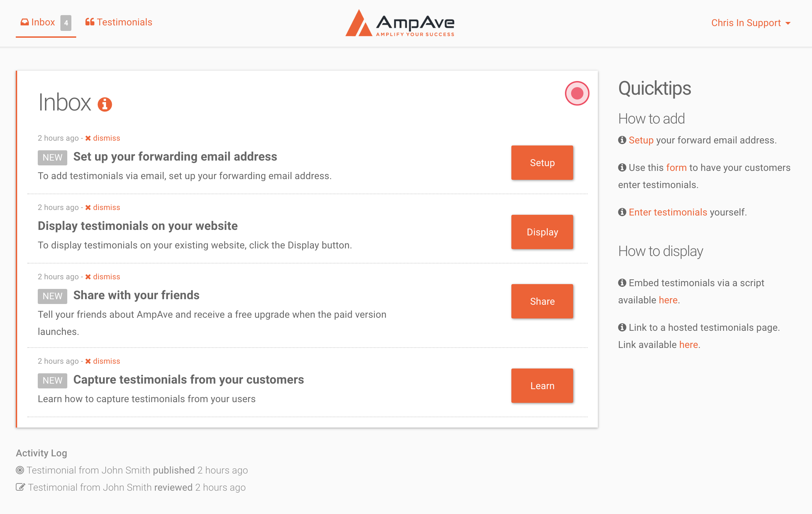812x514 pixels.
Task: Click the published testimonial target icon in Activity Log
Action: tap(20, 470)
